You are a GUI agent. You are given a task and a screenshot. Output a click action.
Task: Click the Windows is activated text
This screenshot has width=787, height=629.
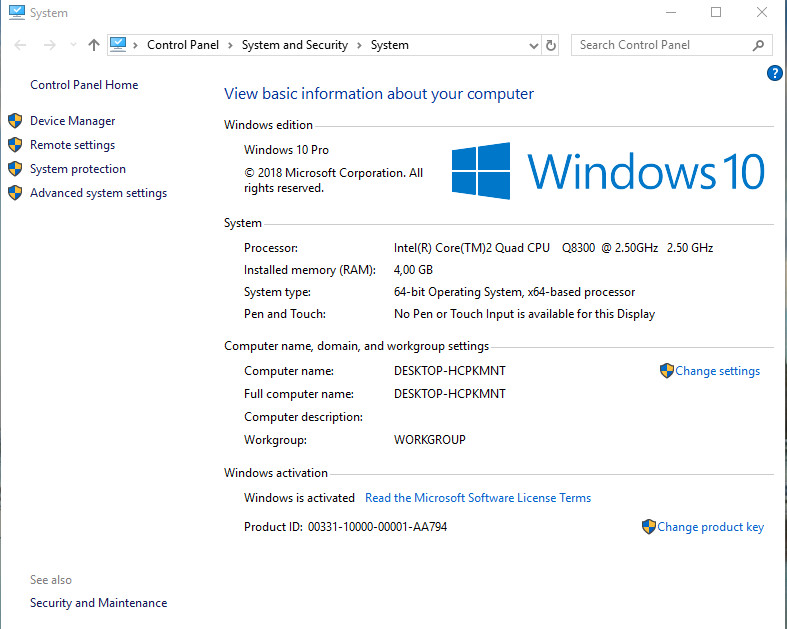(299, 498)
